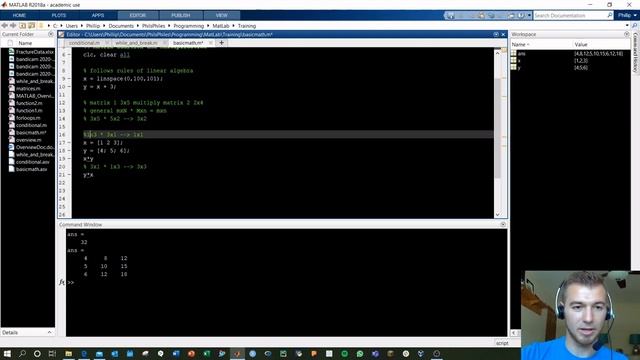Image resolution: width=640 pixels, height=360 pixels.
Task: Add a new editor tab with plus button
Action: point(222,42)
